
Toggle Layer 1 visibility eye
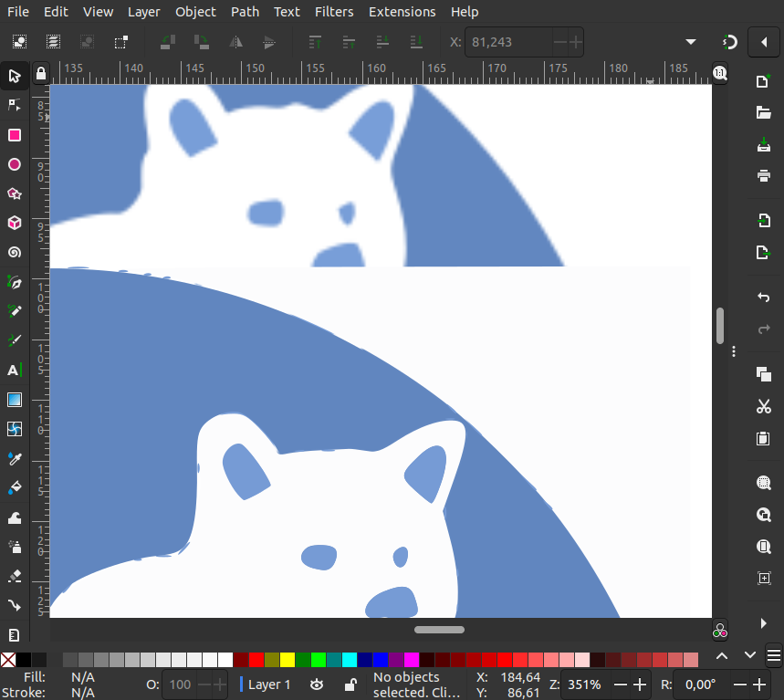[x=317, y=684]
